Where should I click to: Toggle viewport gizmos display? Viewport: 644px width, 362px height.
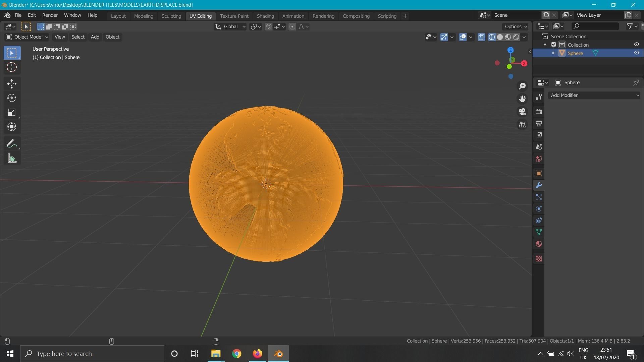point(444,37)
